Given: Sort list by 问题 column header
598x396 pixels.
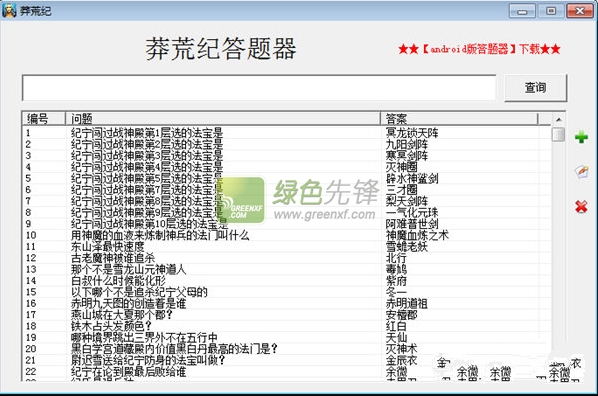Looking at the screenshot, I should pyautogui.click(x=223, y=119).
